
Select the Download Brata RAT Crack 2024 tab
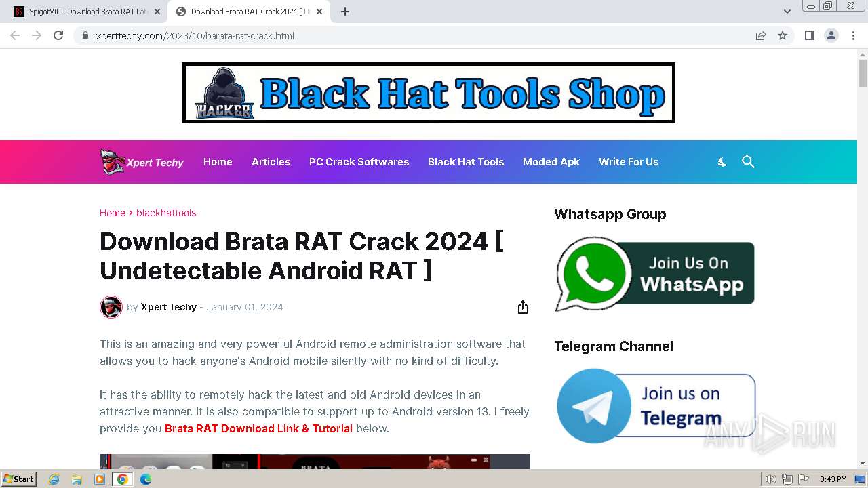pos(249,12)
